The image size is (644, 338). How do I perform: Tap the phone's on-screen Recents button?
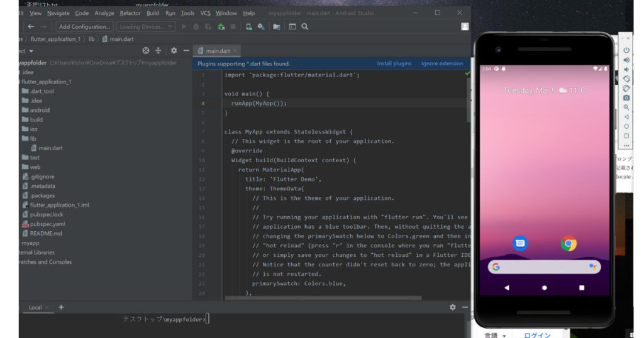click(x=582, y=288)
